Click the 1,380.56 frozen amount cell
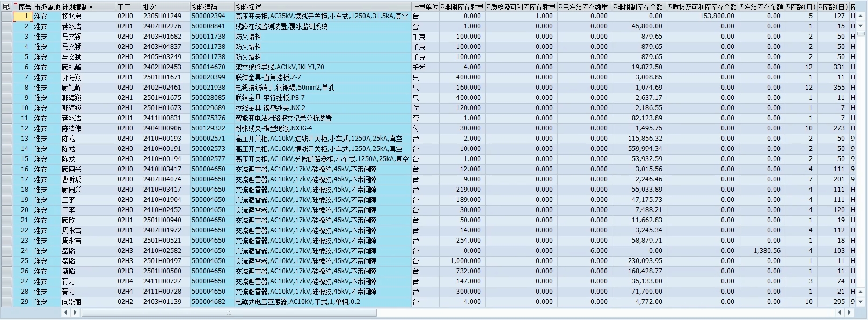The width and height of the screenshot is (868, 320). (761, 251)
